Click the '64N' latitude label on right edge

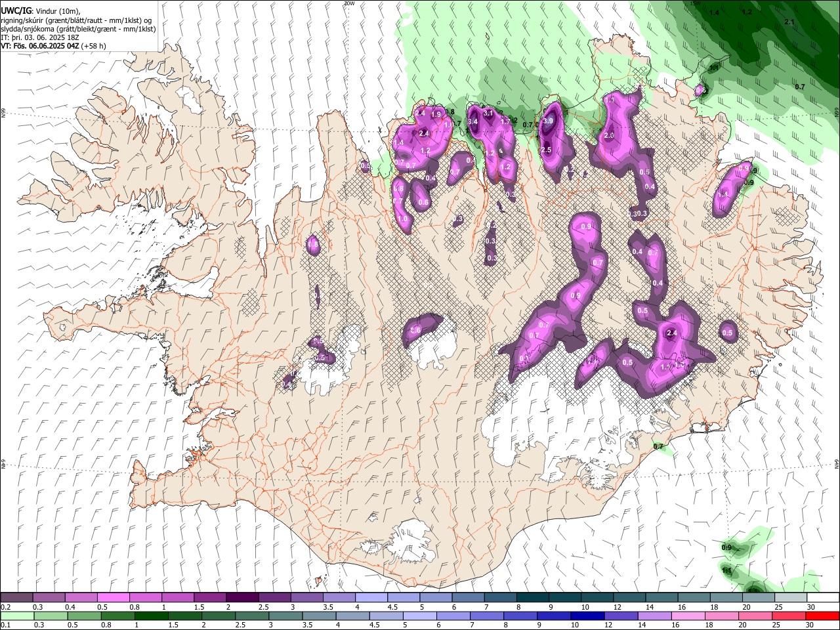(x=837, y=463)
